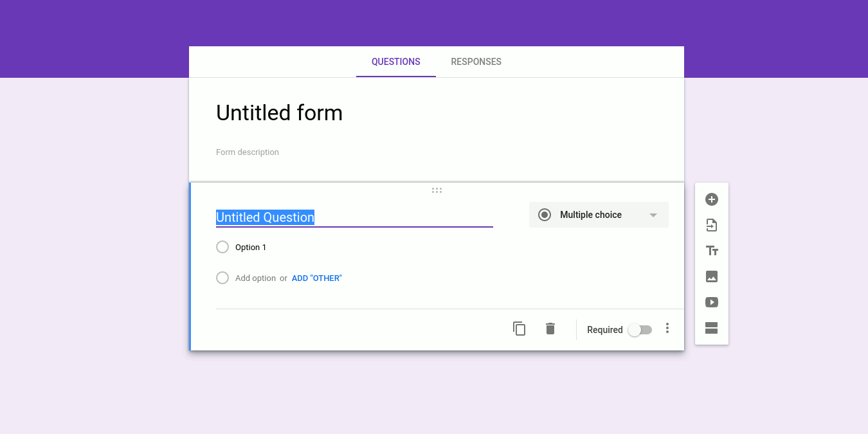The width and height of the screenshot is (868, 434).
Task: Enable the Required toggle
Action: point(640,329)
